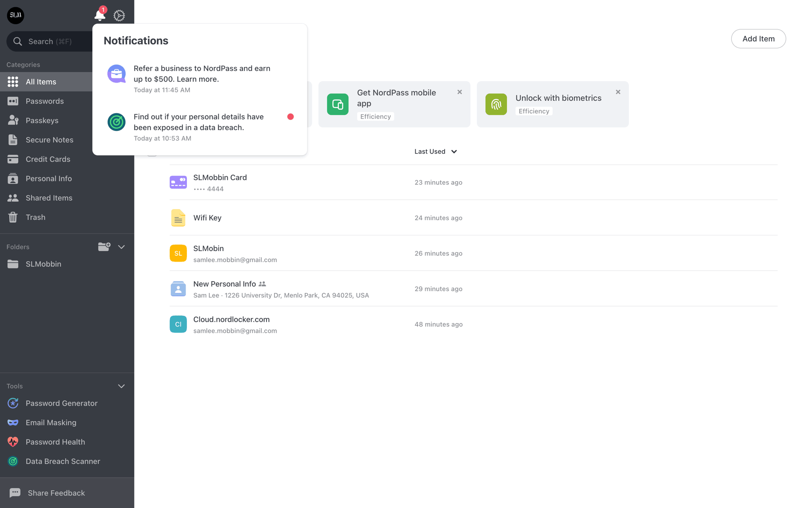812x508 pixels.
Task: Open the Last Used sort dropdown
Action: pos(436,152)
